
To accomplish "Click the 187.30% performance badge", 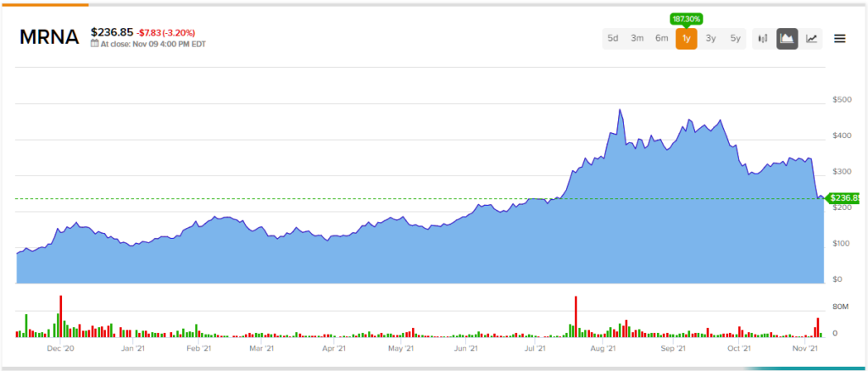I will [687, 19].
